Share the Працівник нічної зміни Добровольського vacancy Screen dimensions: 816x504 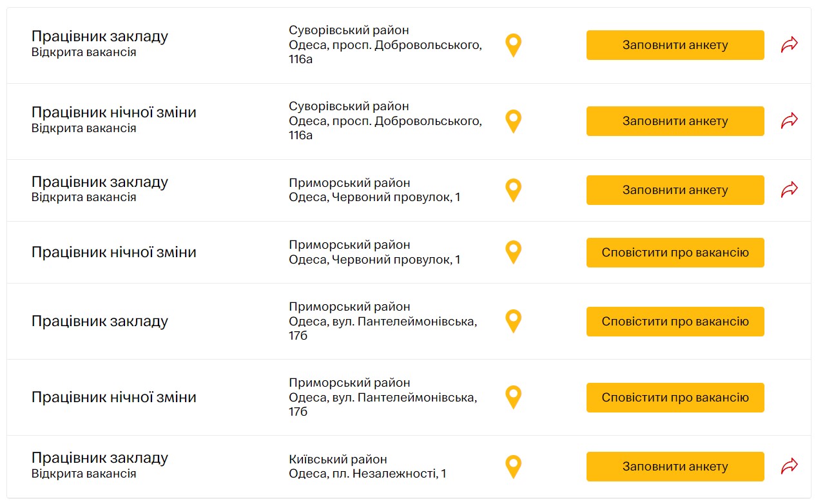tap(788, 121)
